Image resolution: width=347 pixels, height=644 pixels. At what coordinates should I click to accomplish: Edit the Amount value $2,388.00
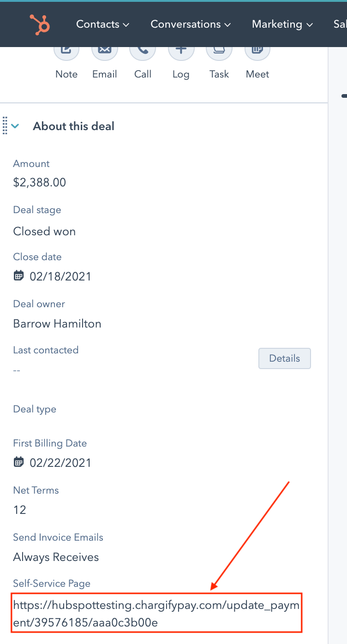(40, 183)
